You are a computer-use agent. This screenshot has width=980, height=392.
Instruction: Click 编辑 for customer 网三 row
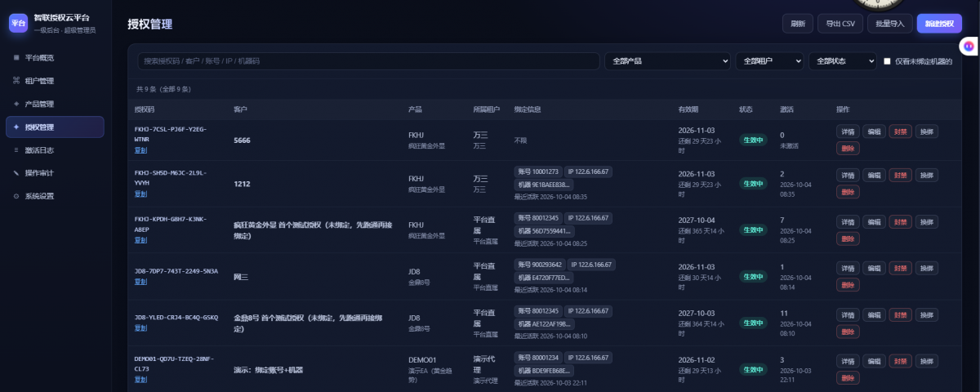874,268
